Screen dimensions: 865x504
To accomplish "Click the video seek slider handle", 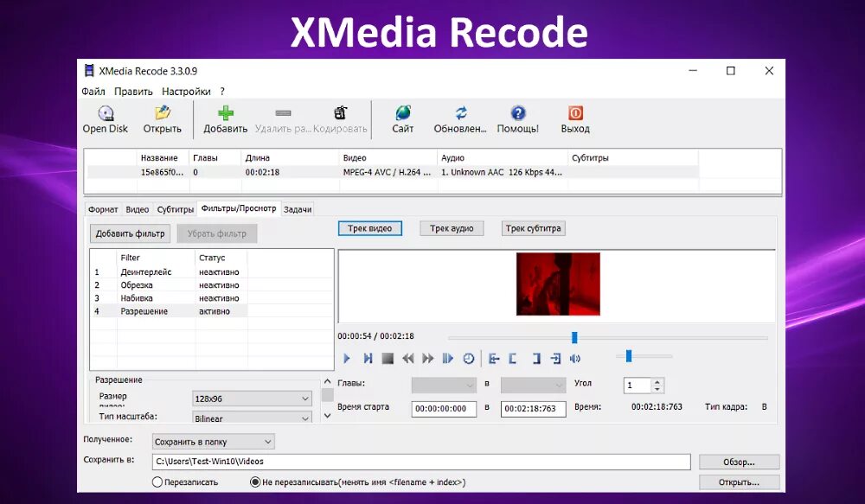I will (574, 337).
